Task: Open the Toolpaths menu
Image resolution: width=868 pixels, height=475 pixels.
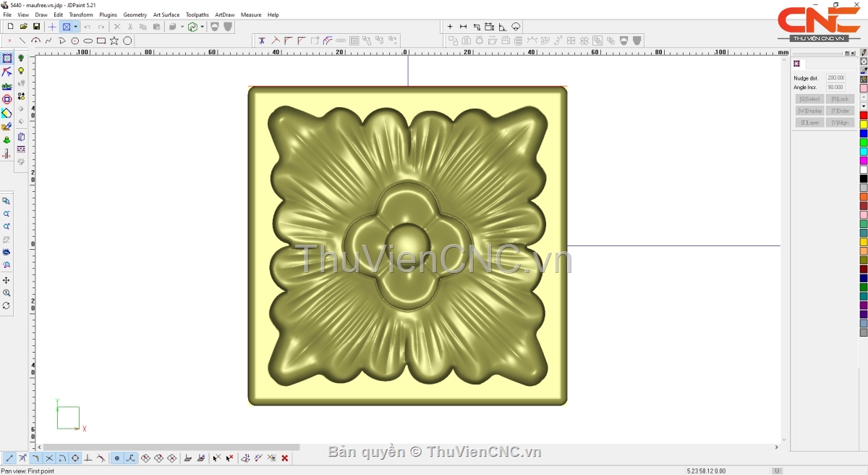Action: tap(197, 14)
